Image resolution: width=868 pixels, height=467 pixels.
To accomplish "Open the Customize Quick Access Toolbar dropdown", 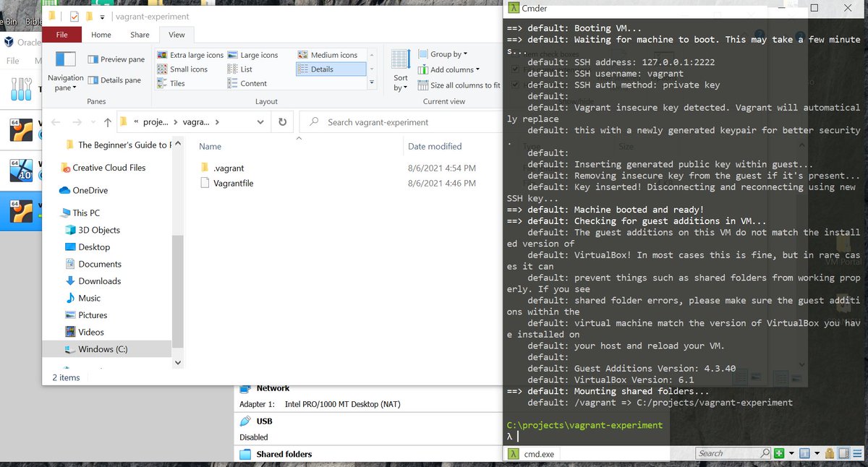I will (103, 17).
